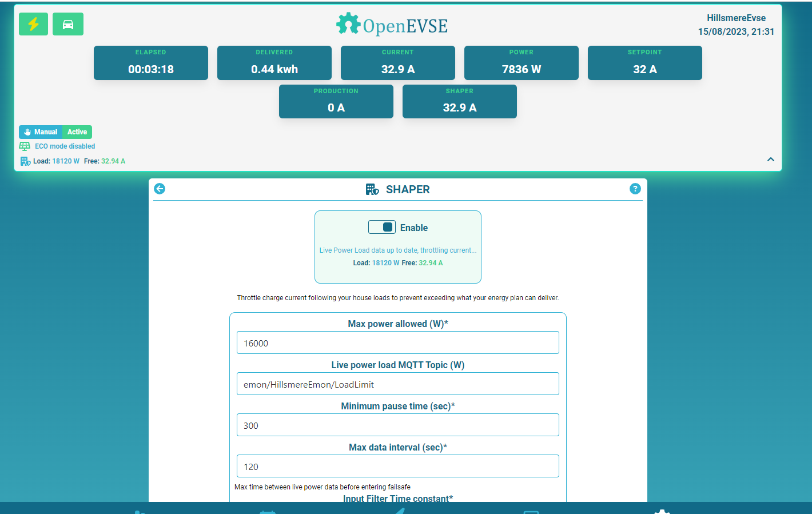
Task: Click 'Max time between live power data' hint
Action: point(323,487)
